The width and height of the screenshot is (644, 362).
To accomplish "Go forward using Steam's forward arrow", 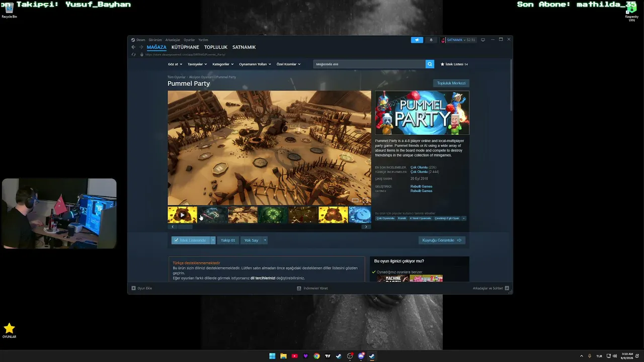I will point(141,47).
